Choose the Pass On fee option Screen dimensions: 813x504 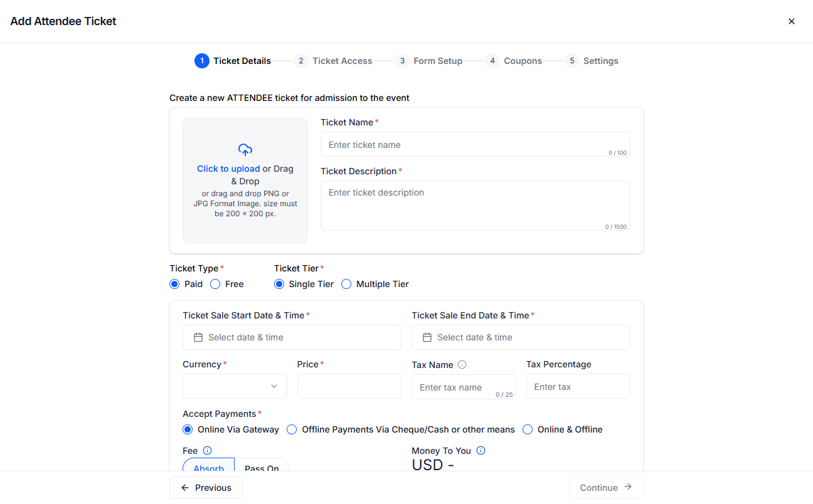pyautogui.click(x=262, y=465)
